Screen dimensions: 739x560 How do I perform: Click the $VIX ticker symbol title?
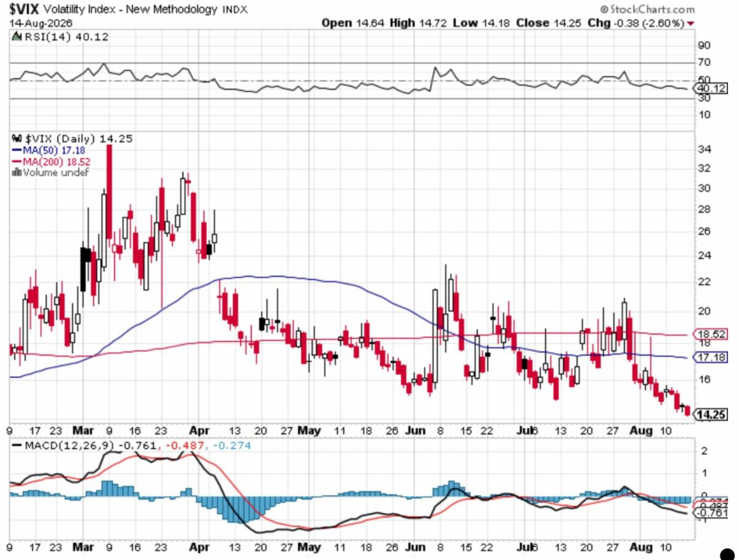point(23,9)
